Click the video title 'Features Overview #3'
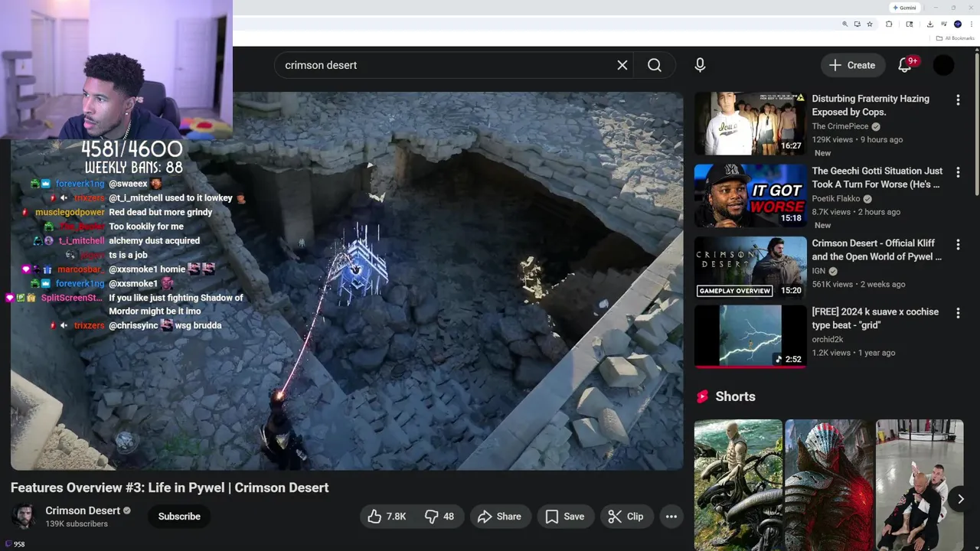980x551 pixels. click(x=170, y=487)
